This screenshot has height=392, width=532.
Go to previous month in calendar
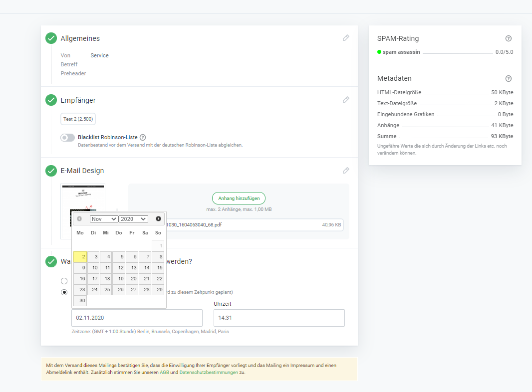[79, 219]
